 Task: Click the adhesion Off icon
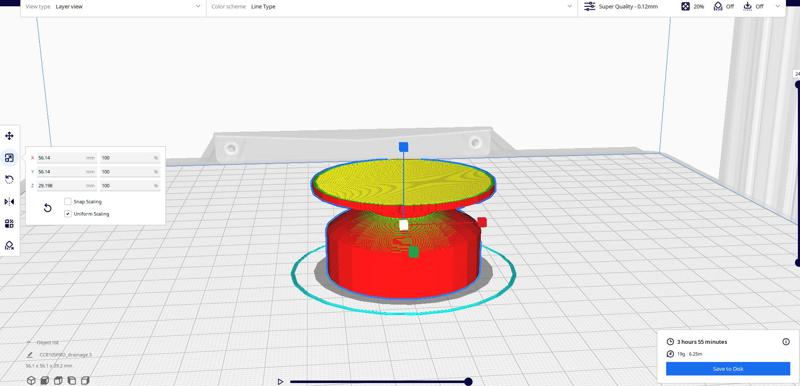click(747, 7)
